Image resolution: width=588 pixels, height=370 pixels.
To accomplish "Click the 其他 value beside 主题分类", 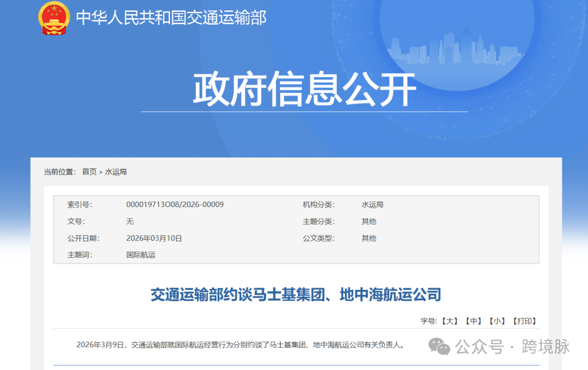I will [369, 222].
